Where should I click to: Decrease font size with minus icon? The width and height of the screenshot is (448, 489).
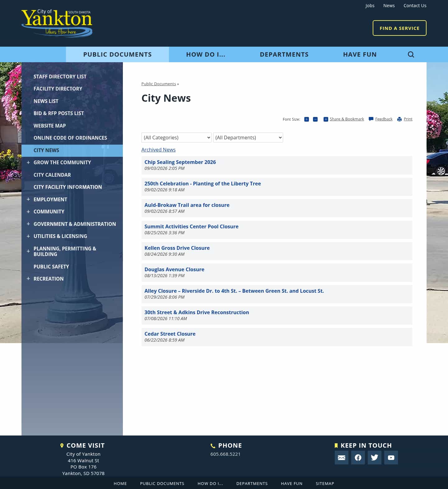coord(315,119)
